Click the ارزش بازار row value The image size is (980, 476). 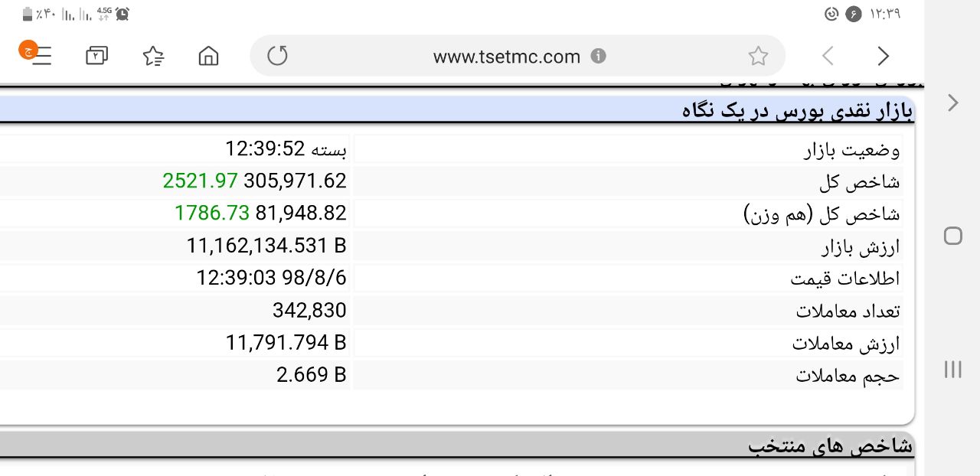[266, 246]
